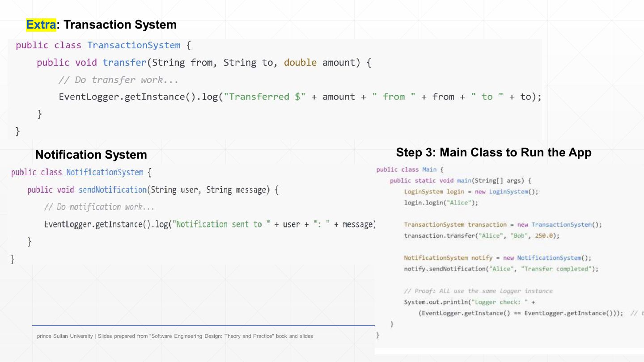Click the transaction.transfer("Alice", "Bob", 250.0) line
The width and height of the screenshot is (644, 362).
482,236
